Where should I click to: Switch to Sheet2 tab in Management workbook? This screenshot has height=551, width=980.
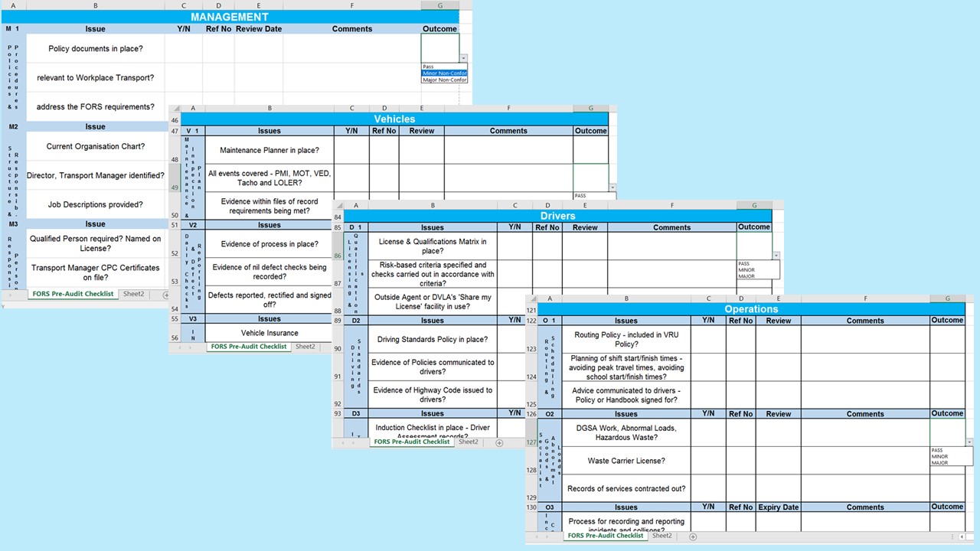[133, 294]
